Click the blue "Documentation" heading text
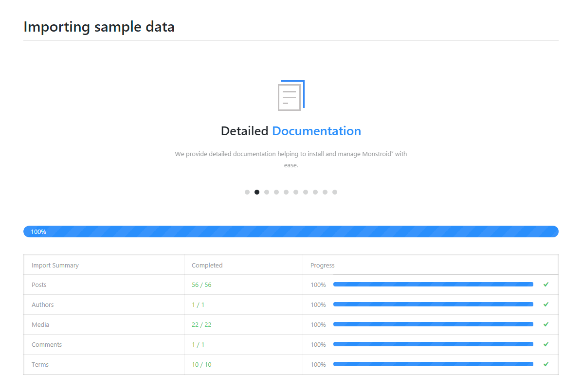Image resolution: width=582 pixels, height=392 pixels. click(316, 131)
